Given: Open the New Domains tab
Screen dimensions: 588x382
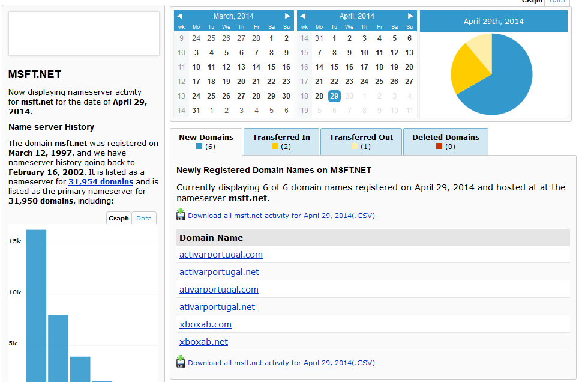Looking at the screenshot, I should [206, 142].
